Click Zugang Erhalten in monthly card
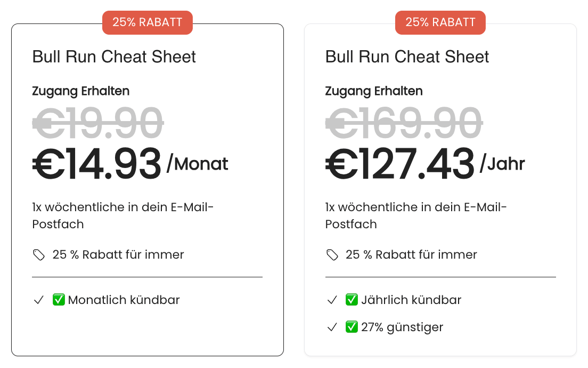This screenshot has width=588, height=368. 80,91
